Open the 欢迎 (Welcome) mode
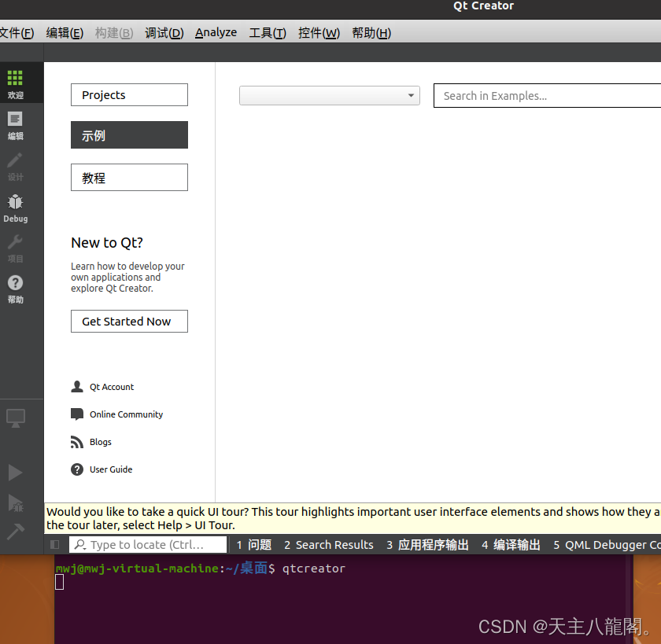 [15, 83]
